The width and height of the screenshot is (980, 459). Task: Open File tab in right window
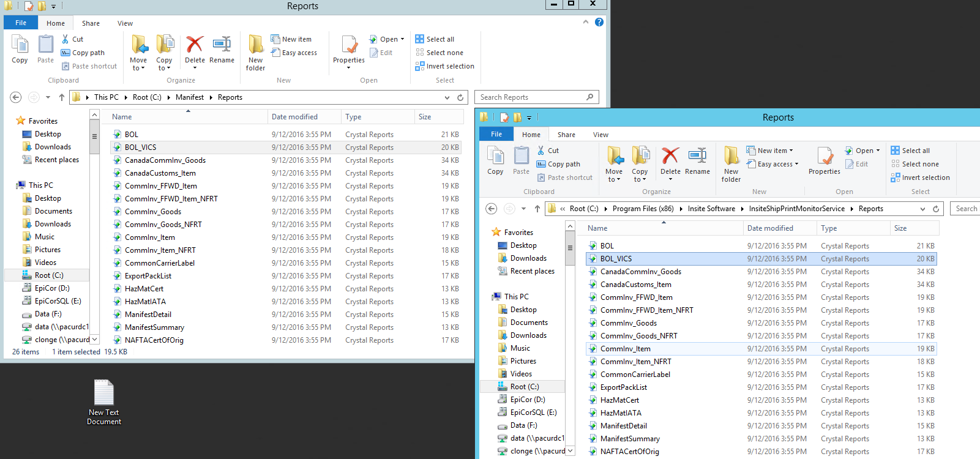[496, 134]
